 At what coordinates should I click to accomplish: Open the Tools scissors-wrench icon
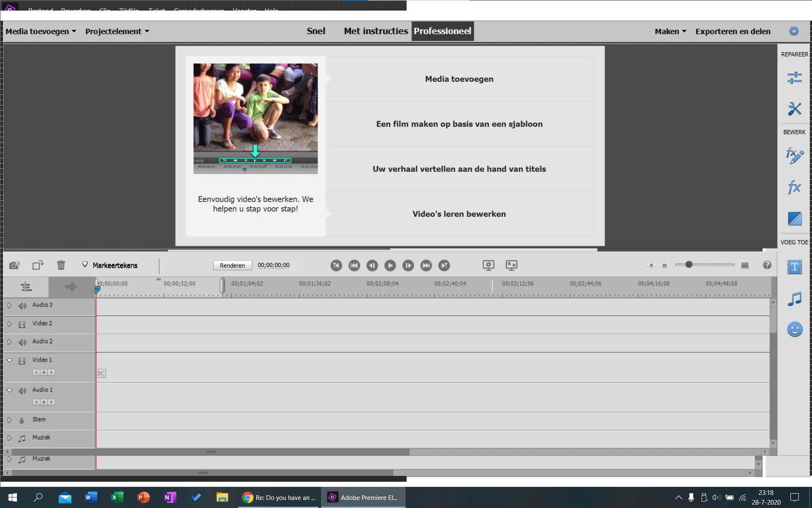coord(794,109)
